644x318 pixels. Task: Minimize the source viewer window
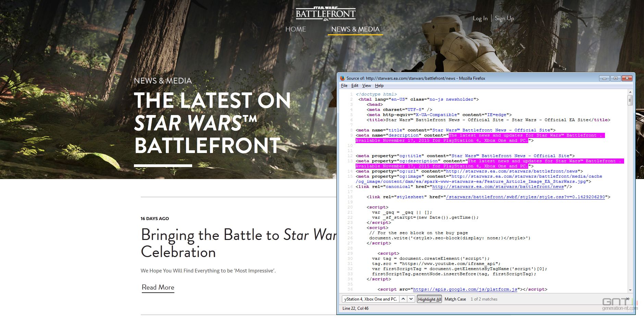(x=604, y=78)
